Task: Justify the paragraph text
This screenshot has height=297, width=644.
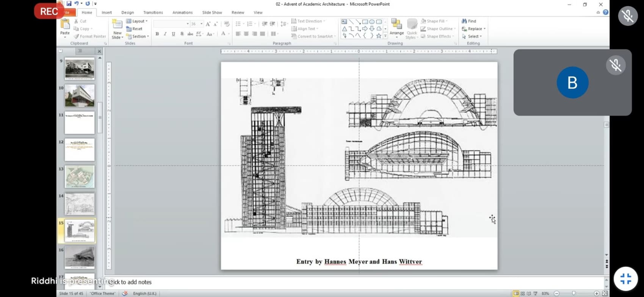Action: point(262,34)
